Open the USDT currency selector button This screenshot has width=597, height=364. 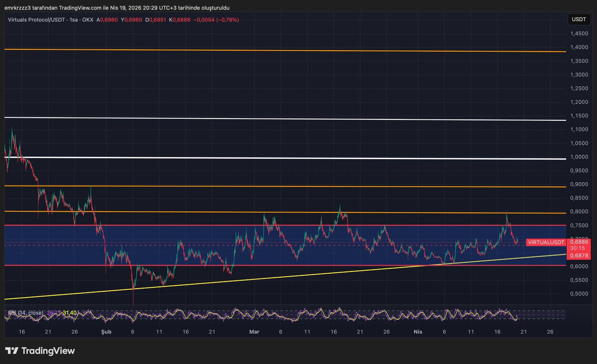[579, 20]
